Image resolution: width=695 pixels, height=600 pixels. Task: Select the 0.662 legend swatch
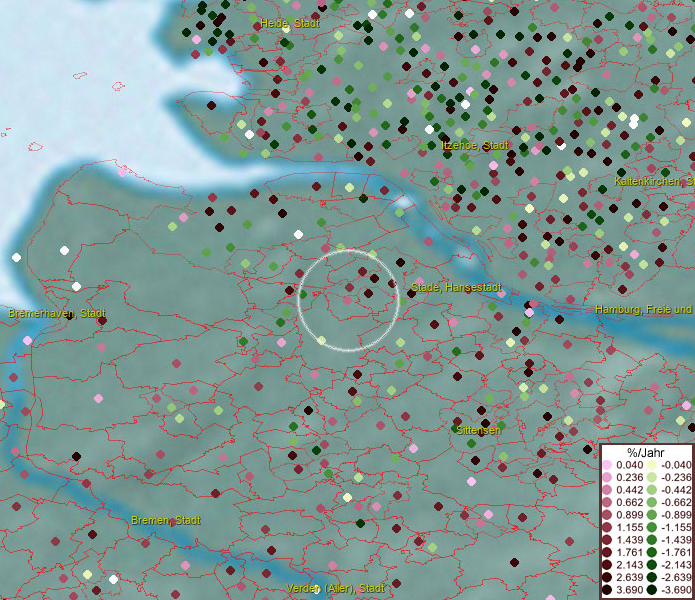[x=607, y=503]
